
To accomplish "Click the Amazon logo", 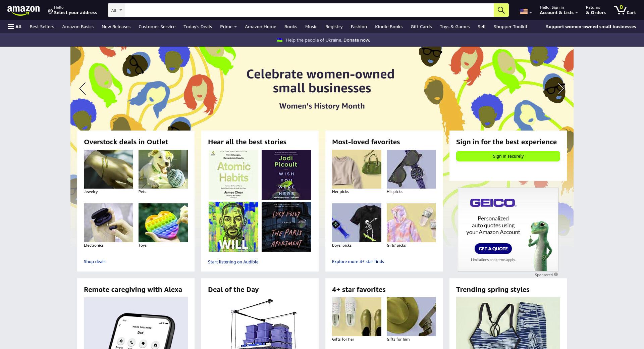I will coord(23,10).
